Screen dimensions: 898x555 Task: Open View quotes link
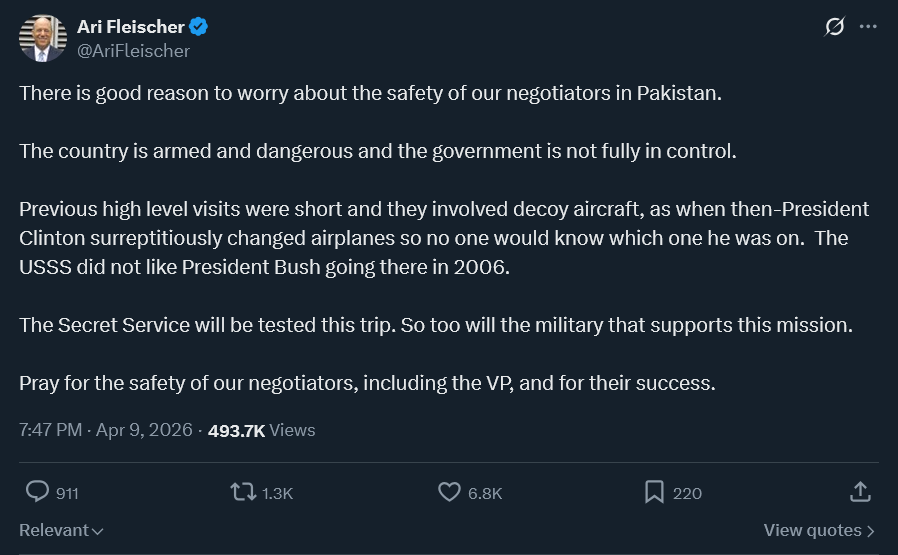[820, 530]
